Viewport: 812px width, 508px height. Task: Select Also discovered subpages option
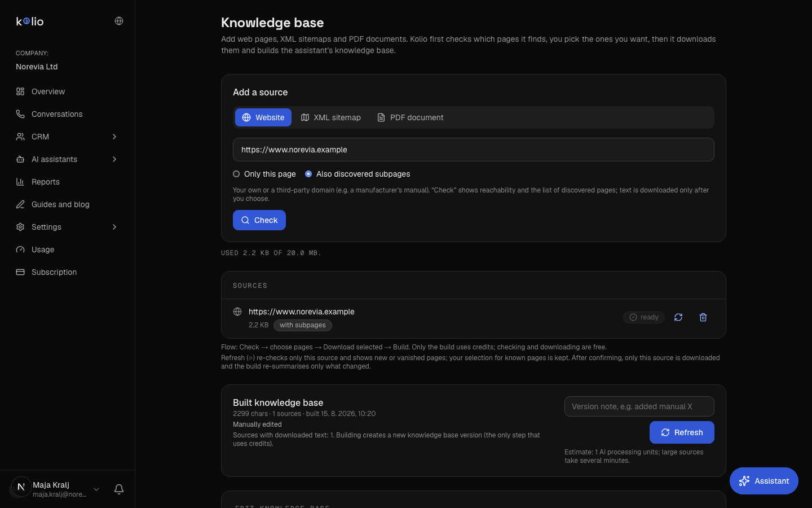point(358,174)
